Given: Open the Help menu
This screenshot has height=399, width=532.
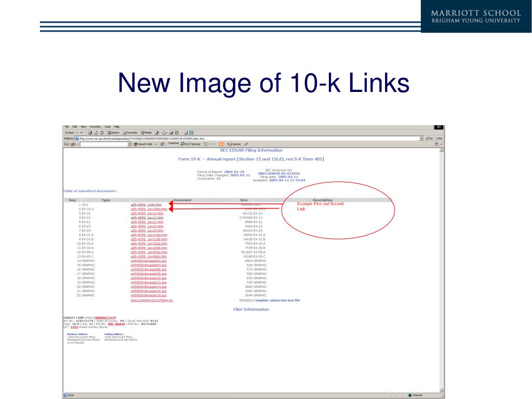Looking at the screenshot, I should [117, 127].
